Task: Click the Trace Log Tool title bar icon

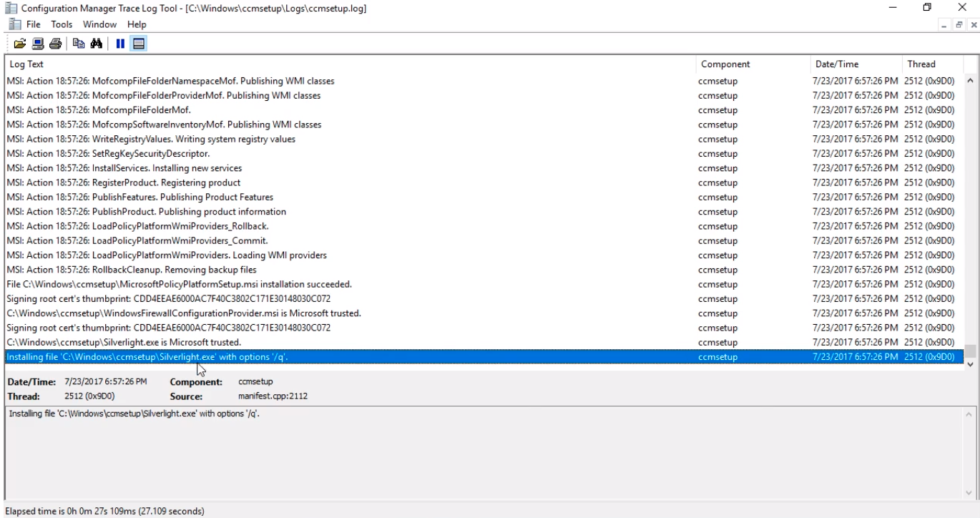Action: [x=11, y=8]
